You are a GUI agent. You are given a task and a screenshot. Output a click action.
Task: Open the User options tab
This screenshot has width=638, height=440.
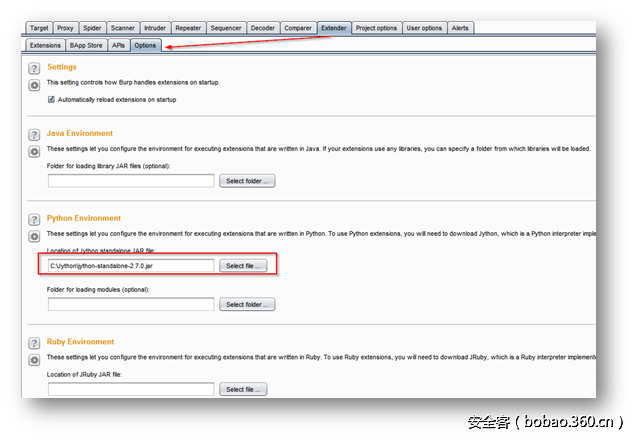click(424, 28)
